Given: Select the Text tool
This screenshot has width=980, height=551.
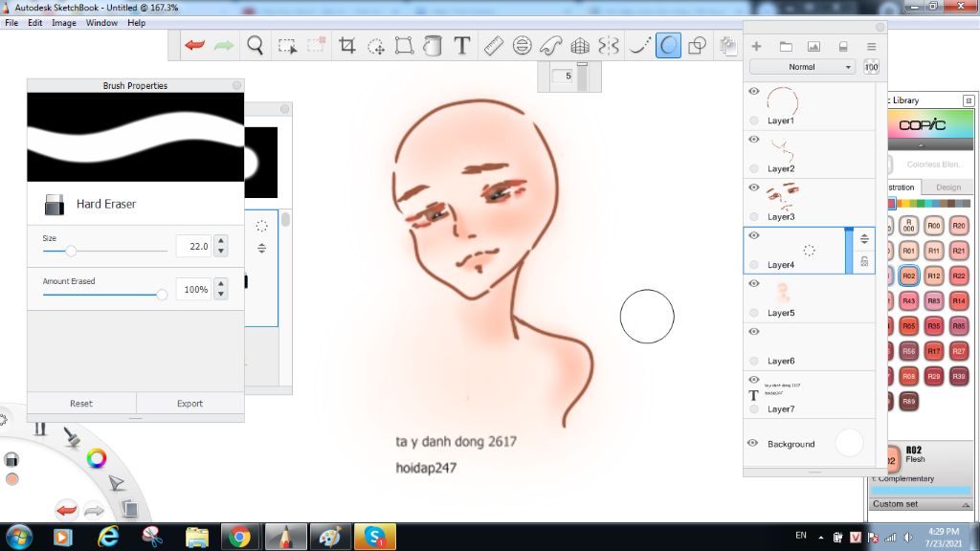Looking at the screenshot, I should point(462,46).
